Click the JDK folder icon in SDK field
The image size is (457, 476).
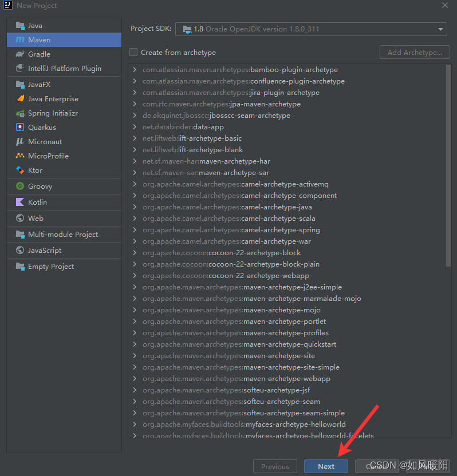coord(187,29)
